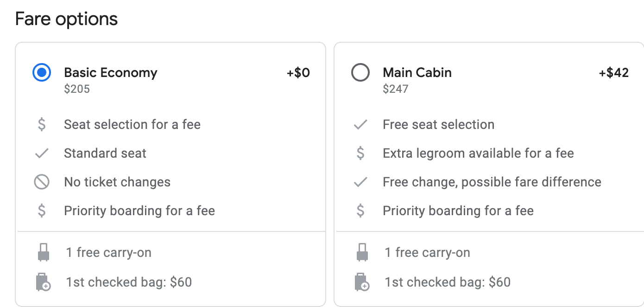Image resolution: width=644 pixels, height=307 pixels.
Task: Select the Main Cabin radio button
Action: point(360,73)
